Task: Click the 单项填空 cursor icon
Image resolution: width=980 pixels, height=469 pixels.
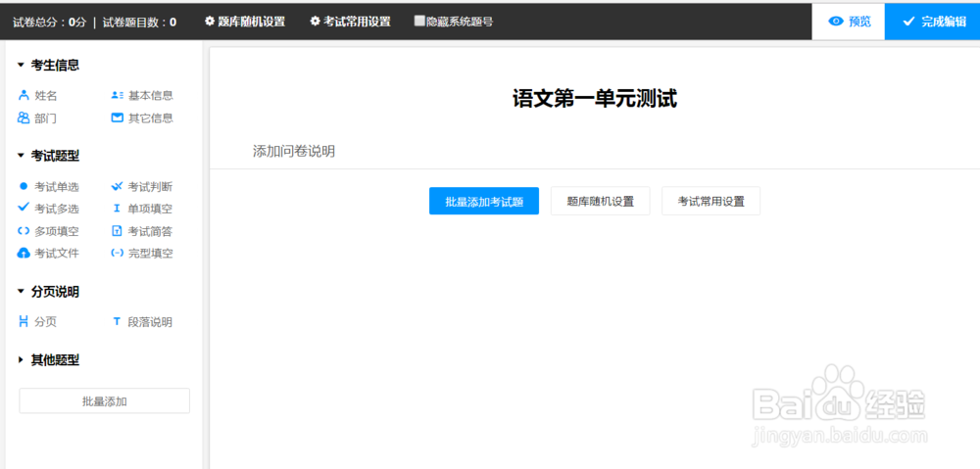Action: 117,209
